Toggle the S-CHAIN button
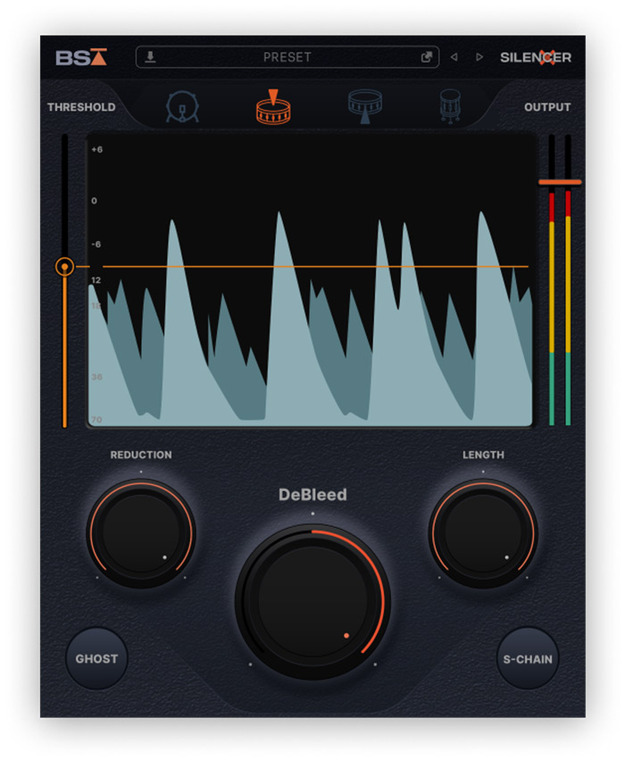 click(x=527, y=659)
